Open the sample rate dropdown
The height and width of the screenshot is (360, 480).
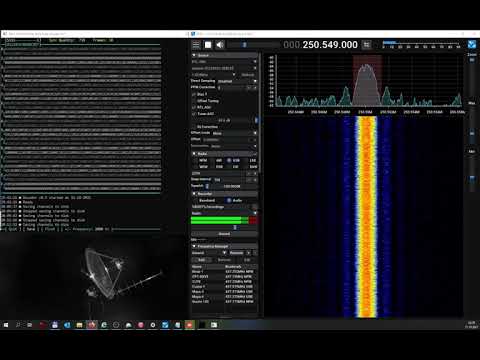pos(214,75)
